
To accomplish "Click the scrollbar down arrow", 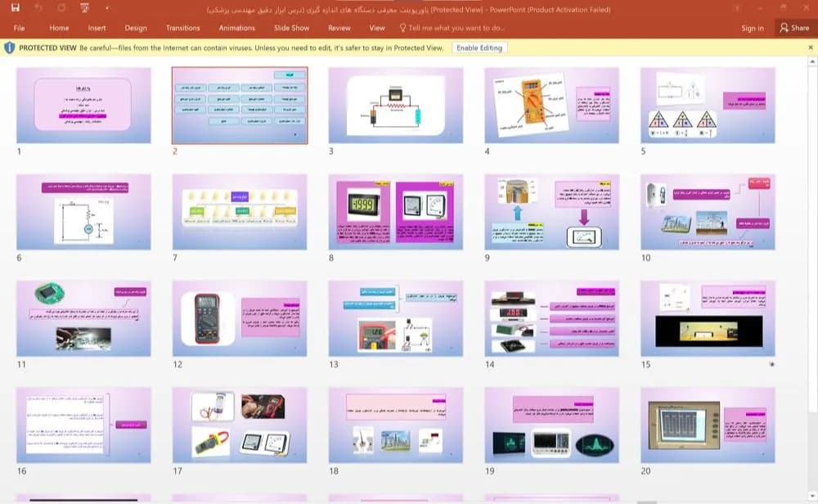I will (812, 496).
